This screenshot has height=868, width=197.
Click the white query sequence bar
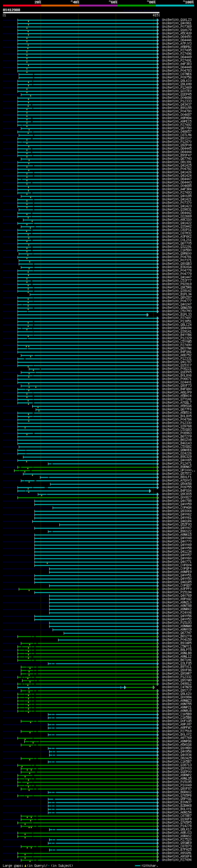(x=81, y=13)
